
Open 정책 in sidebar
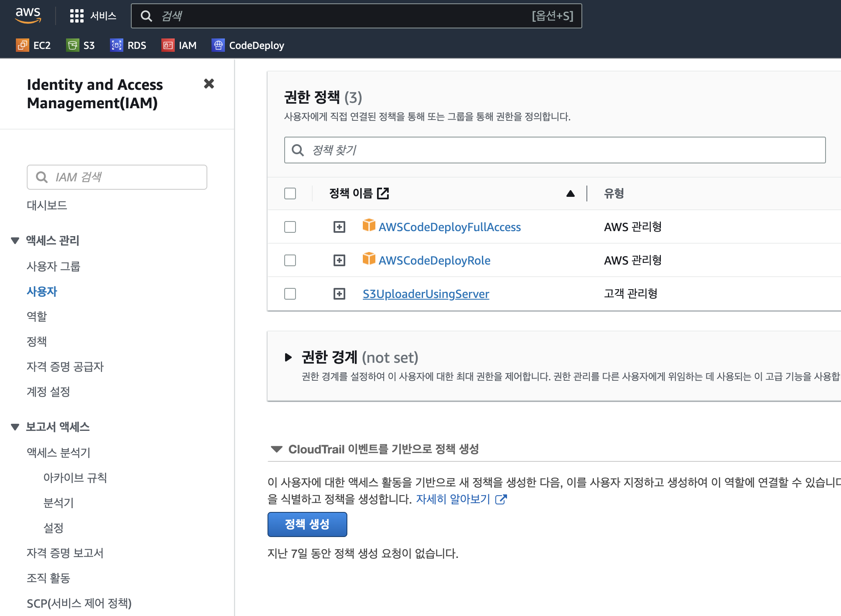coord(37,341)
